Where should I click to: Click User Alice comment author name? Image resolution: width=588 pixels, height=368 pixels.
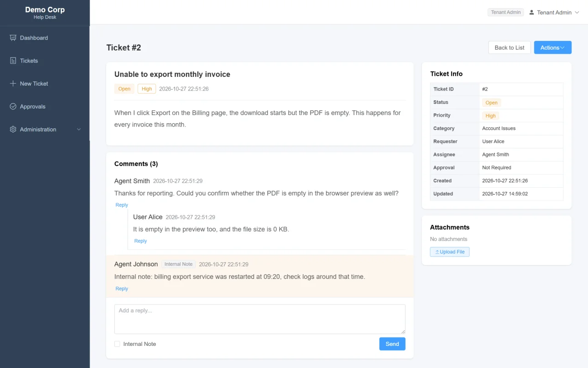pos(148,217)
